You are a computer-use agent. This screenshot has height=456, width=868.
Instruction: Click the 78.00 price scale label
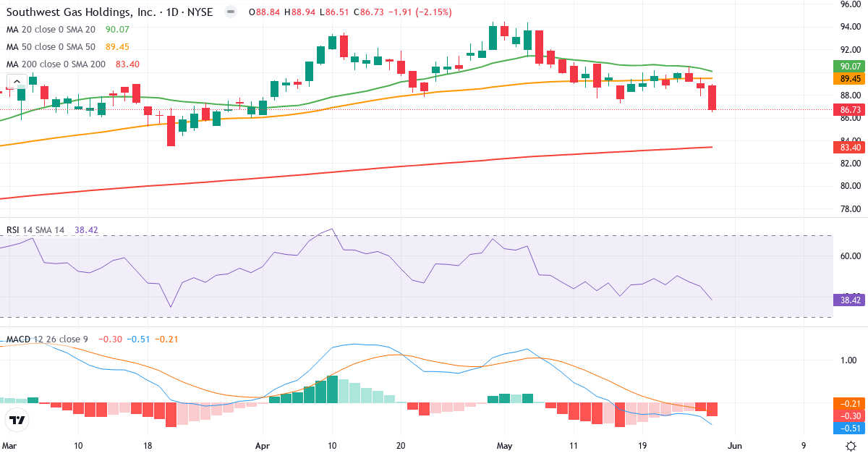849,209
